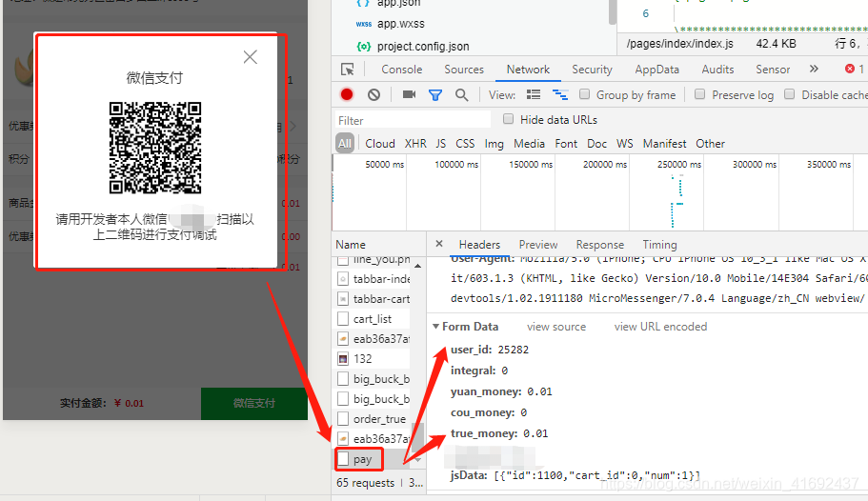
Task: Select the tabbar-inde request row
Action: pos(372,279)
